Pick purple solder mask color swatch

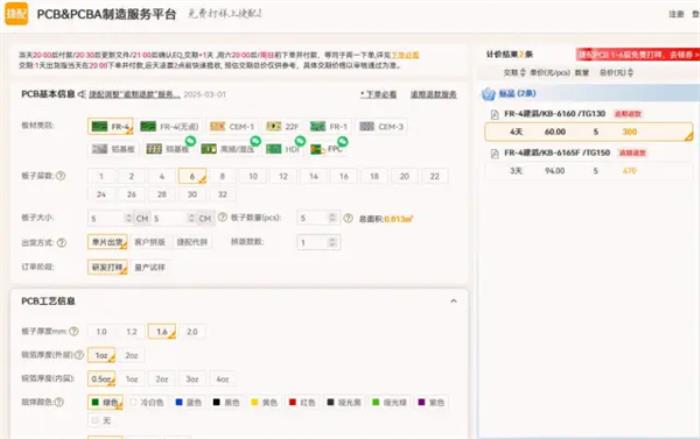(x=421, y=402)
